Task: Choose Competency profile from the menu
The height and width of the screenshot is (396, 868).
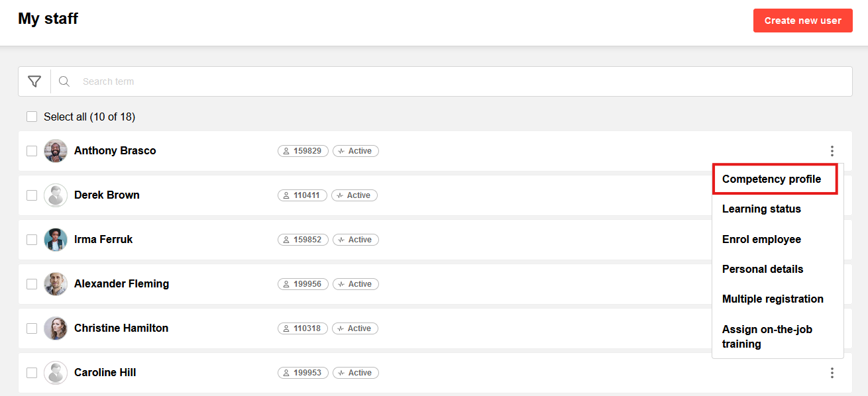Action: coord(771,179)
